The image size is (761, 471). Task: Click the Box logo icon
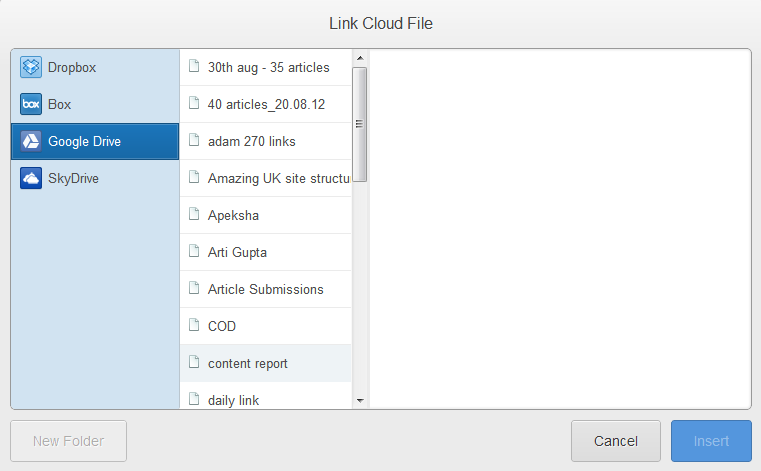coord(31,105)
